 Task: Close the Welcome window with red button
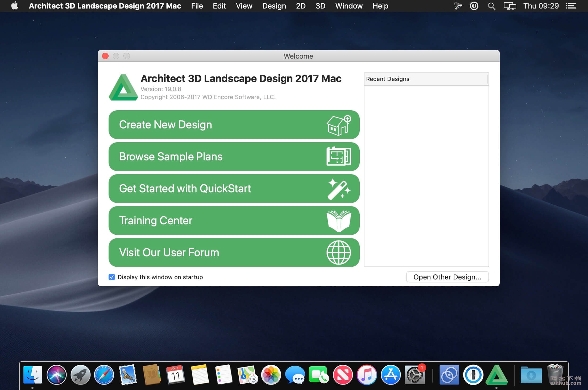tap(105, 56)
